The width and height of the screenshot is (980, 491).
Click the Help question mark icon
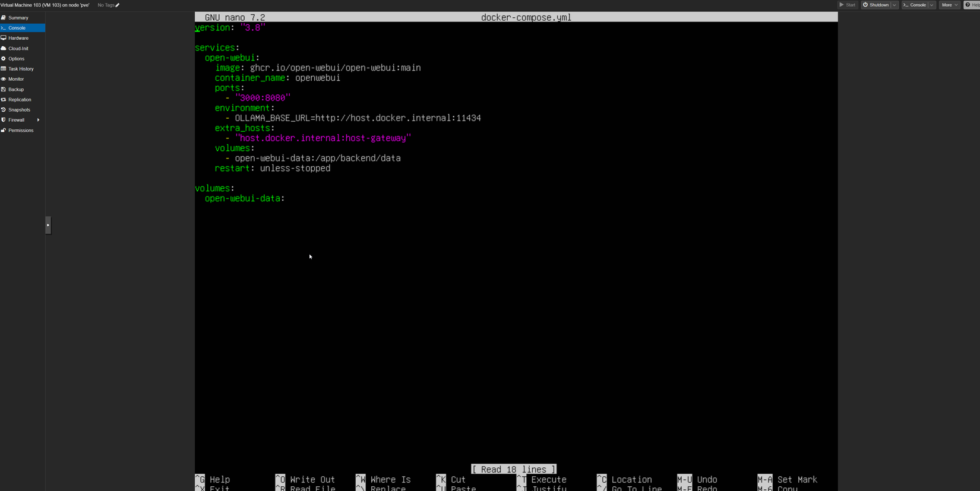pos(968,5)
